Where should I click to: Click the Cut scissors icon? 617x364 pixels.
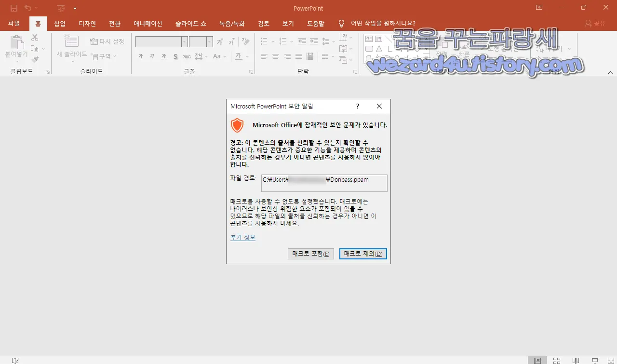click(x=35, y=38)
